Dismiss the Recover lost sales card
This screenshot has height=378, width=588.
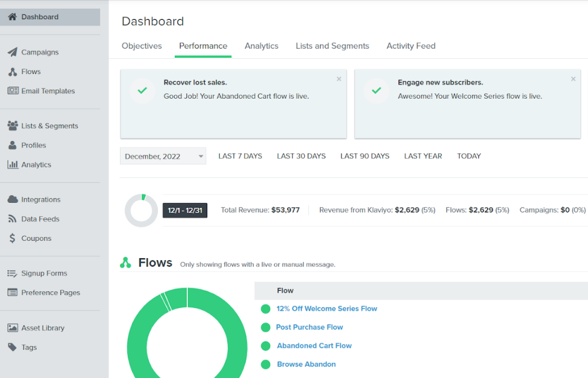tap(339, 79)
